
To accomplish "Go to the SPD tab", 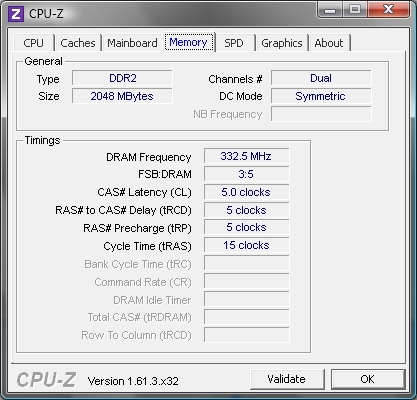I will (x=234, y=43).
